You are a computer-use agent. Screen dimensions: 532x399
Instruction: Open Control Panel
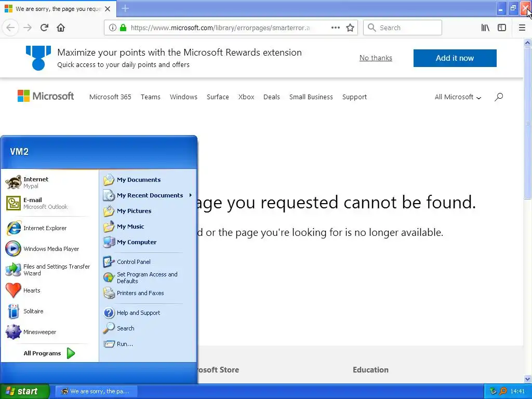click(148, 262)
